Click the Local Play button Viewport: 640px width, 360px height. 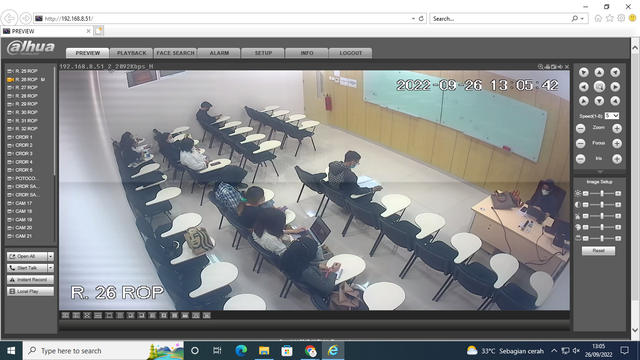(30, 291)
